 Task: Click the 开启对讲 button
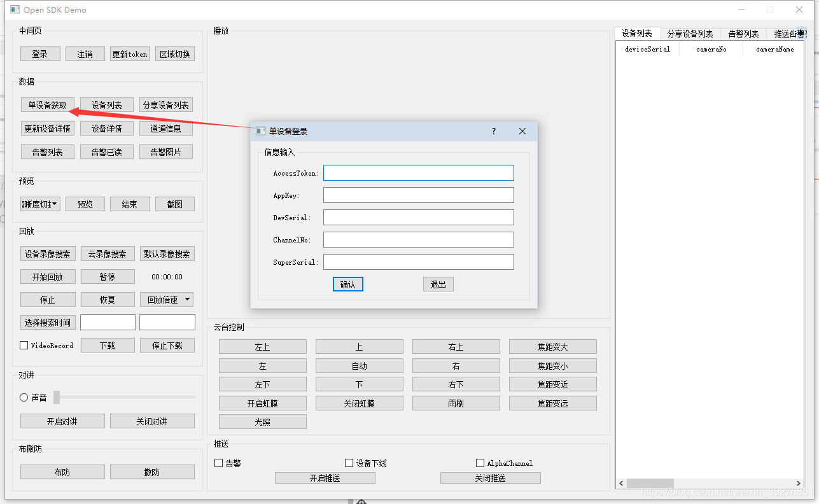pyautogui.click(x=62, y=421)
